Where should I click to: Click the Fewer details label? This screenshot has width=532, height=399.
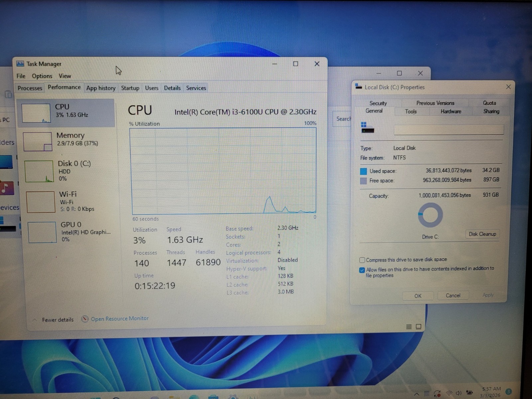pos(58,320)
